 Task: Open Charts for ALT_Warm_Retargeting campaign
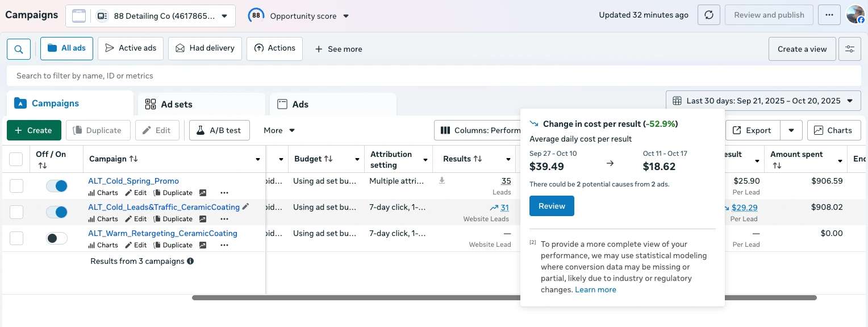[103, 245]
